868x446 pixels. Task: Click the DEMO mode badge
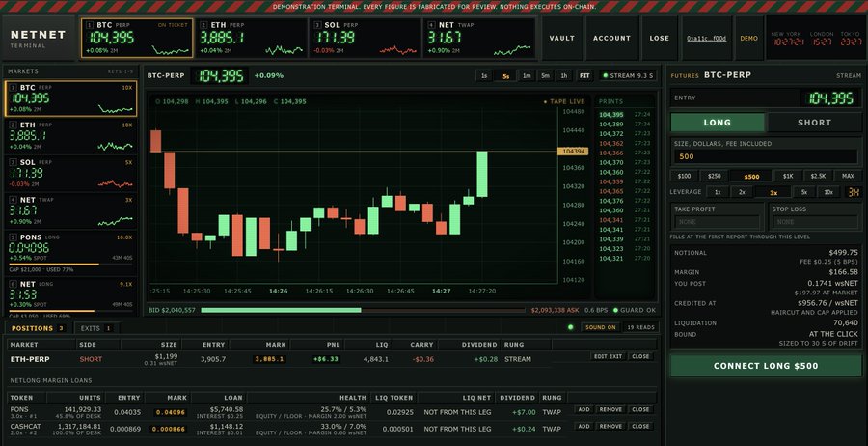[749, 39]
